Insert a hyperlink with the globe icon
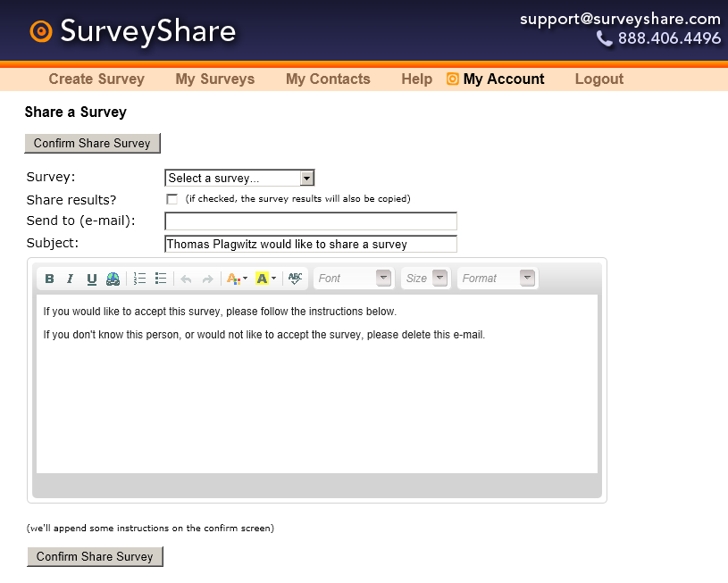Image resolution: width=728 pixels, height=583 pixels. 113,279
